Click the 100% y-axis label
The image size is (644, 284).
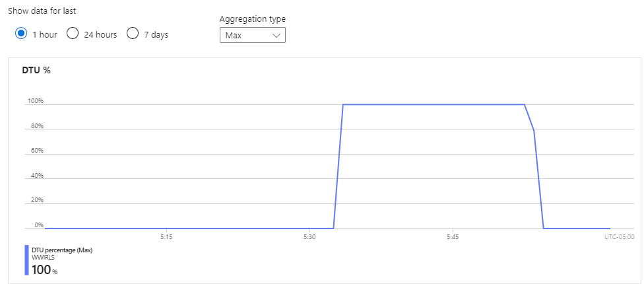click(x=36, y=100)
